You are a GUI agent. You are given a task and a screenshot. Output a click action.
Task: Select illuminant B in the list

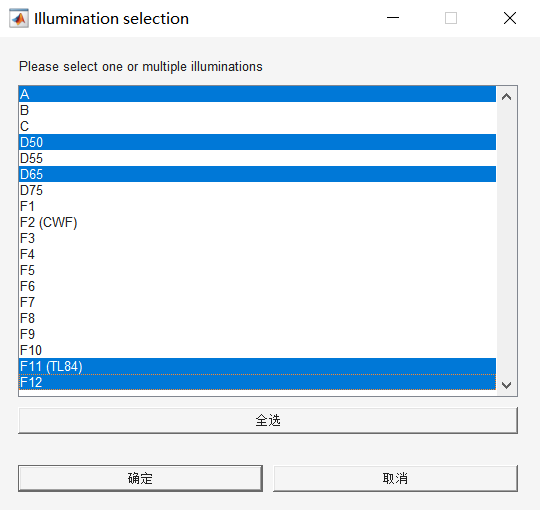[257, 110]
